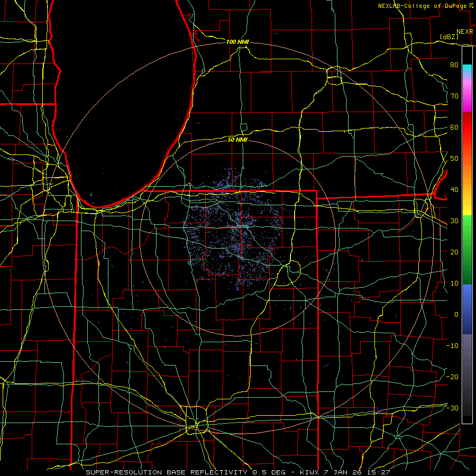The width and height of the screenshot is (476, 476).
Task: Click the 0 value on dBZ scale
Action: [x=456, y=315]
